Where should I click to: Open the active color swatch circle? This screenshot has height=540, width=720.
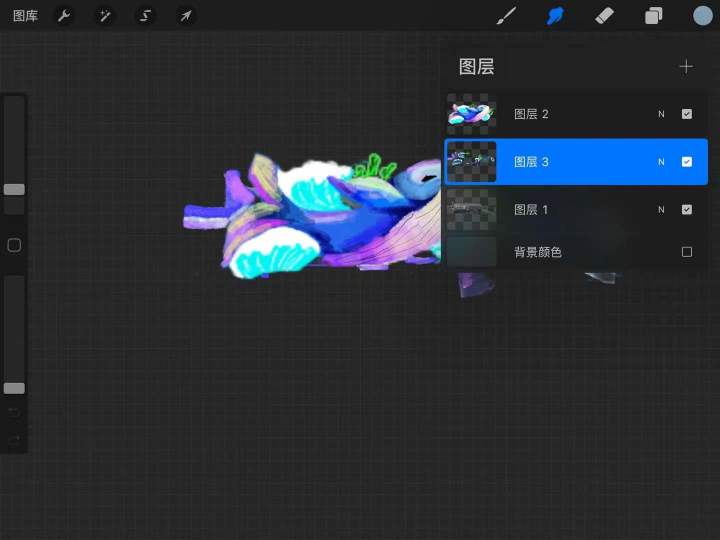pyautogui.click(x=703, y=16)
